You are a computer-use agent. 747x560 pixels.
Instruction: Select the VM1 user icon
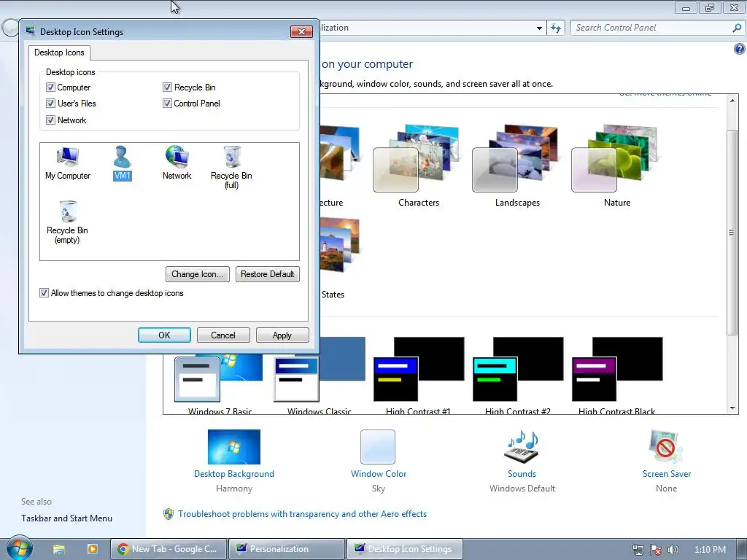(123, 163)
